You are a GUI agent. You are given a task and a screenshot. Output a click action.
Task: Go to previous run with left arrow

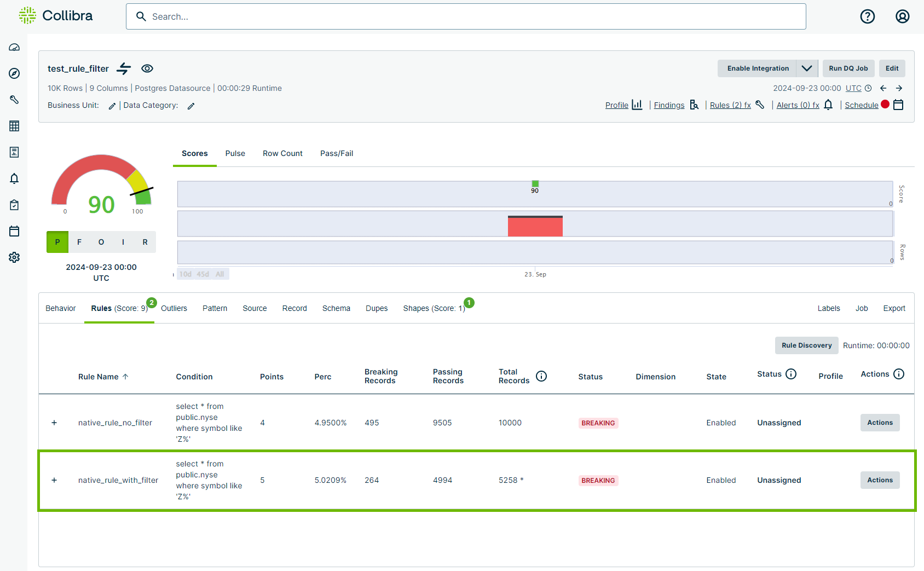[883, 88]
